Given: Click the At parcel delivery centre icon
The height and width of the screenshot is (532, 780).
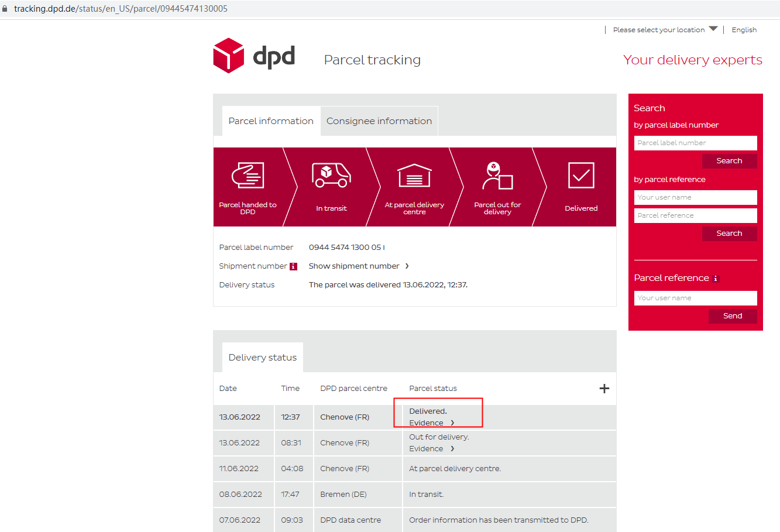Looking at the screenshot, I should click(414, 175).
